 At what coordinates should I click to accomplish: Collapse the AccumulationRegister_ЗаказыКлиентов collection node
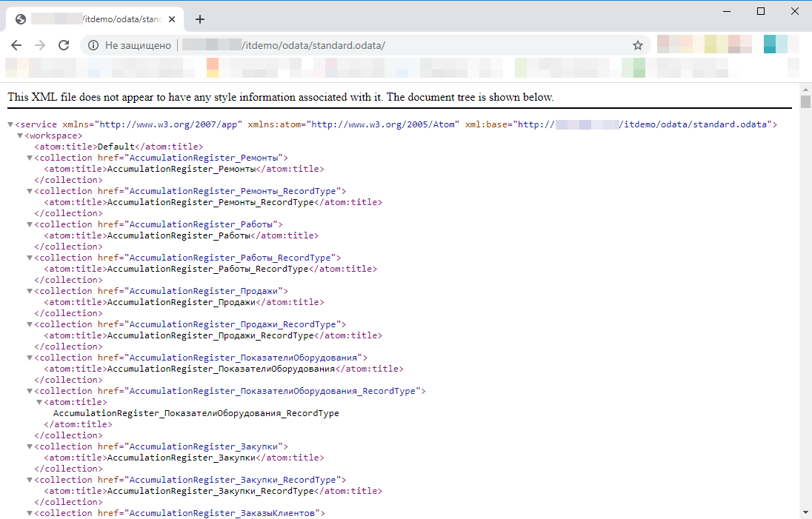30,513
